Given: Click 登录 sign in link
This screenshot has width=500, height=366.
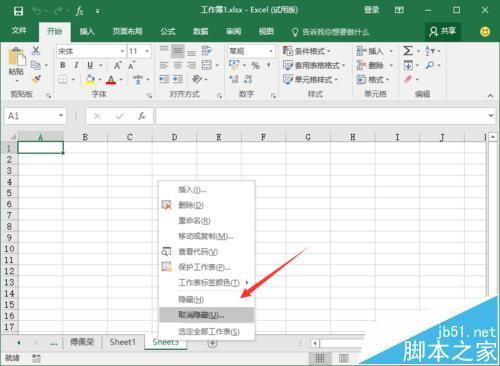Looking at the screenshot, I should click(371, 10).
